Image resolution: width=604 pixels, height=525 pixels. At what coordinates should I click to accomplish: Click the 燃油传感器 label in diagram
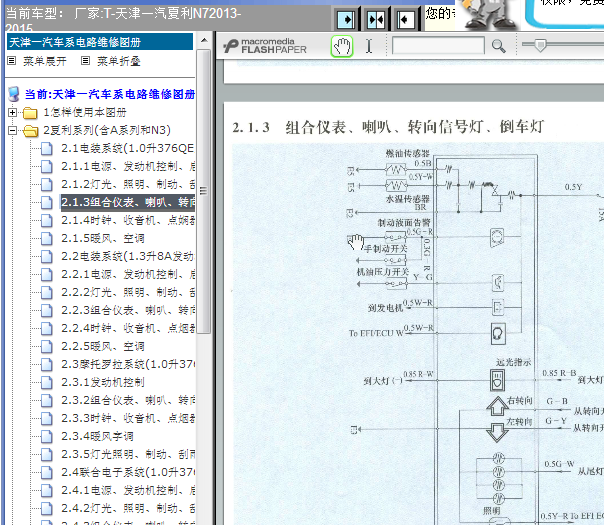(408, 153)
